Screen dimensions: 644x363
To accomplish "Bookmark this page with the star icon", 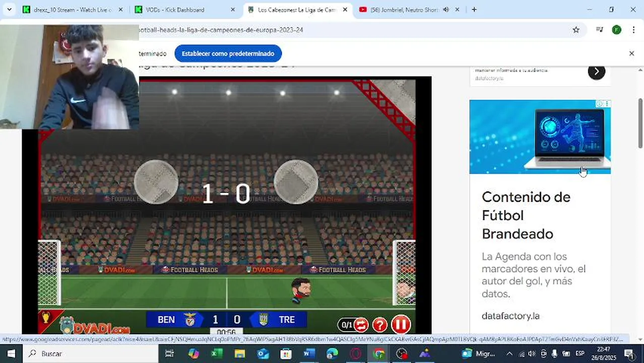I will coord(576,30).
